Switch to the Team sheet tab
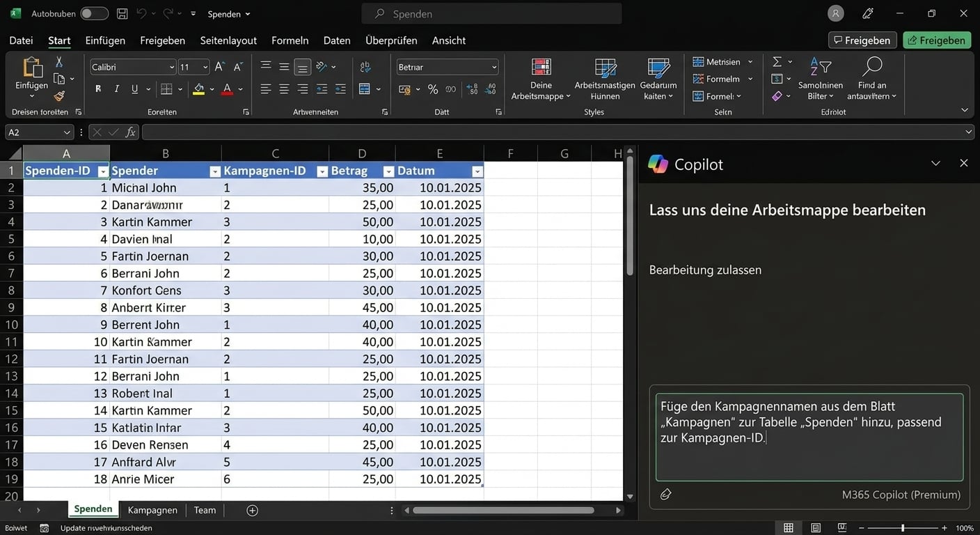Screen dimensions: 980x535 click(205, 511)
